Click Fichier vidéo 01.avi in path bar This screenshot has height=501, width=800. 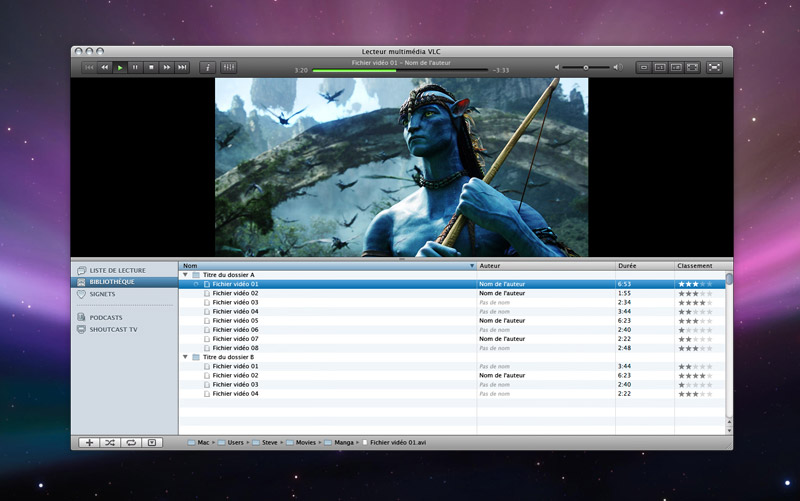(x=394, y=443)
